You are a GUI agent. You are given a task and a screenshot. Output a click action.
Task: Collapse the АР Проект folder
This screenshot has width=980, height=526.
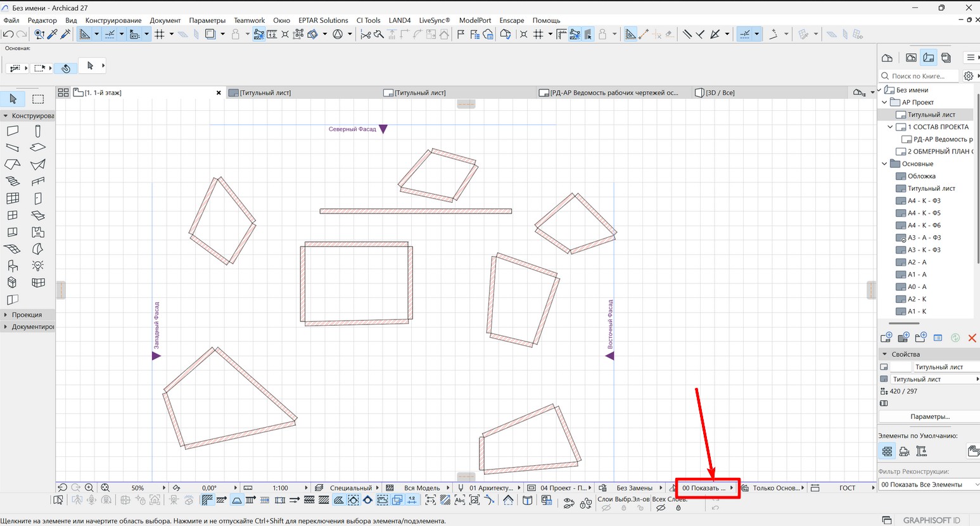click(885, 102)
